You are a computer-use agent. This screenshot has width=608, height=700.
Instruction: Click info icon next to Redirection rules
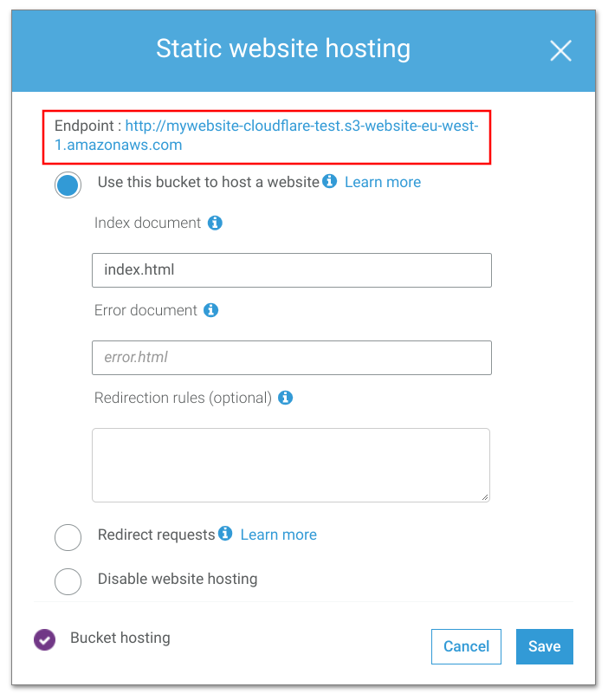pyautogui.click(x=286, y=398)
